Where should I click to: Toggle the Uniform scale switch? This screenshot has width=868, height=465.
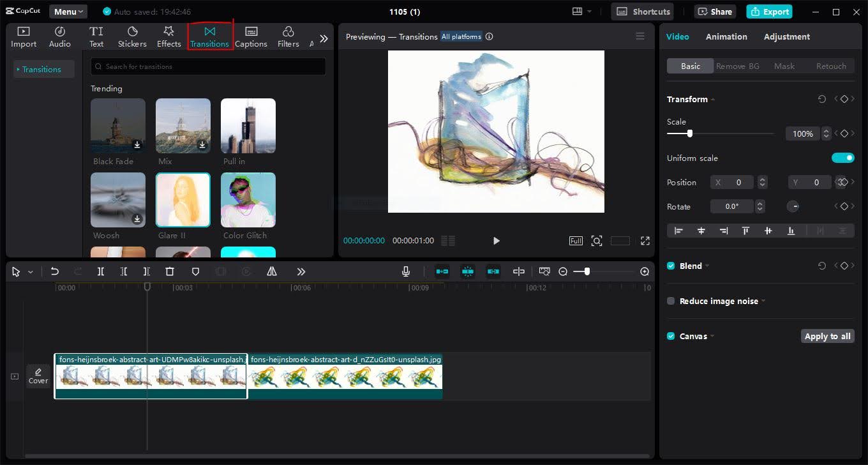(x=842, y=158)
